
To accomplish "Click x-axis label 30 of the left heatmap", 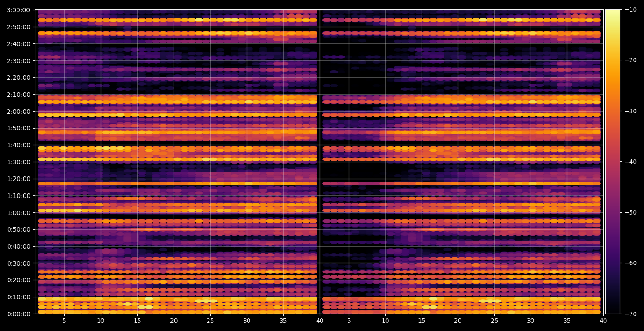I will click(247, 321).
